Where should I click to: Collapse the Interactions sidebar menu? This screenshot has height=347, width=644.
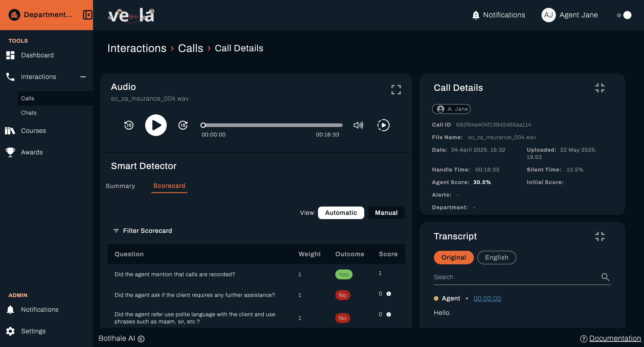[x=83, y=77]
